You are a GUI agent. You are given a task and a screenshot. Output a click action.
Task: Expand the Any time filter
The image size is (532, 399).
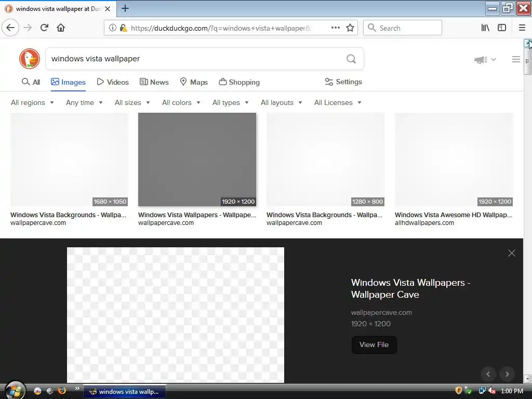coord(84,102)
